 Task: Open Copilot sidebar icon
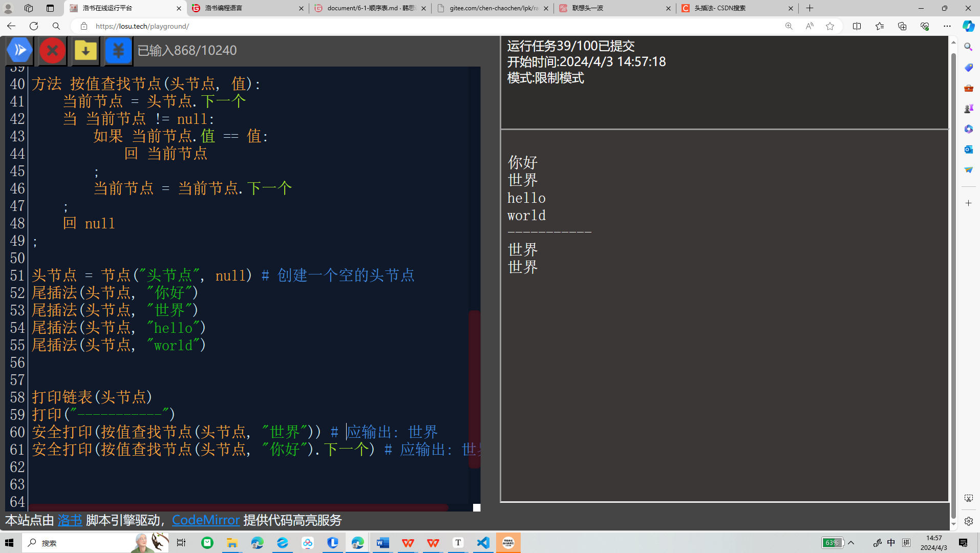968,26
